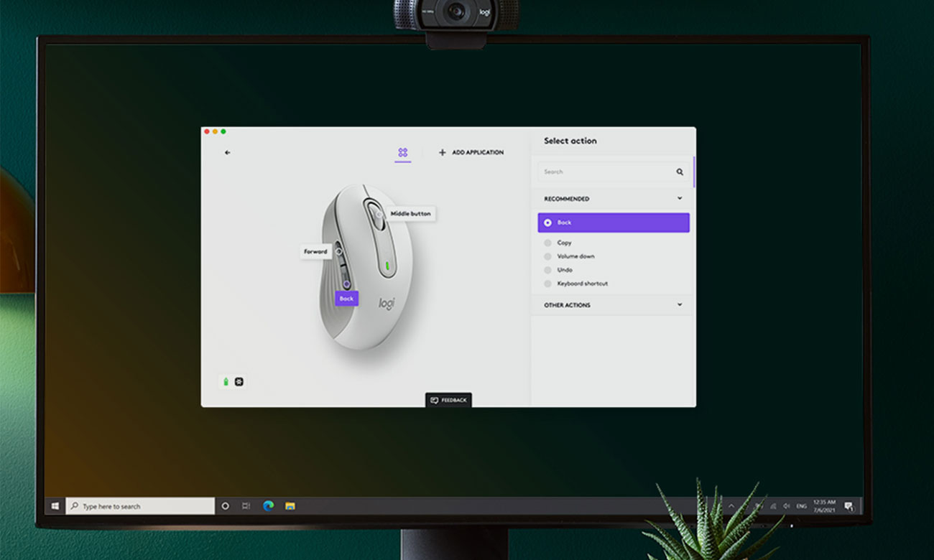Click the connection type icon beside battery
Viewport: 934px width, 560px height.
(x=239, y=382)
